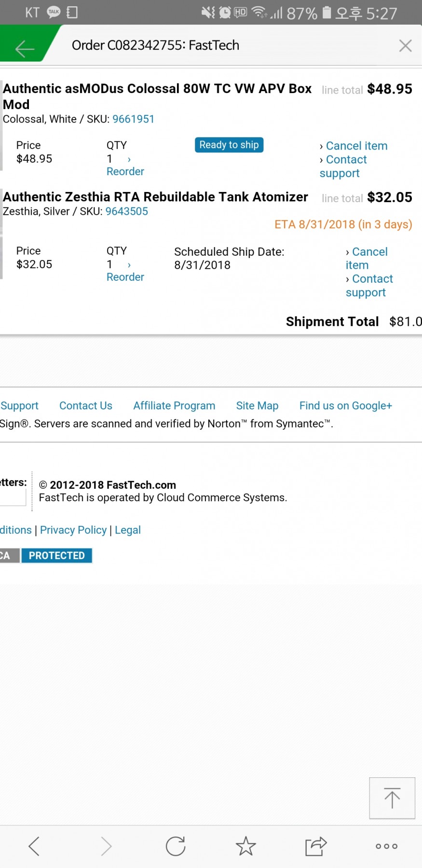Cancel the Zesthia RTA item

click(366, 258)
